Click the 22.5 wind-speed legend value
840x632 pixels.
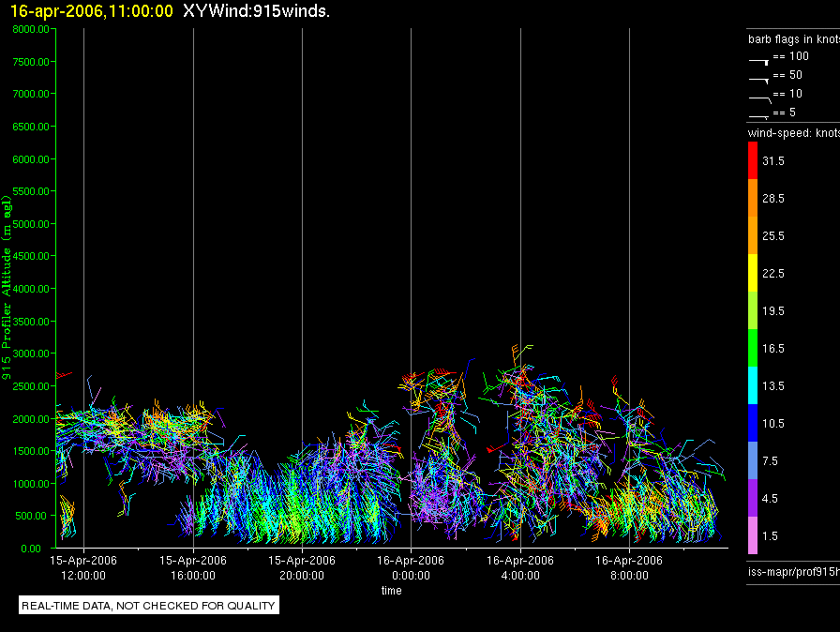[773, 273]
